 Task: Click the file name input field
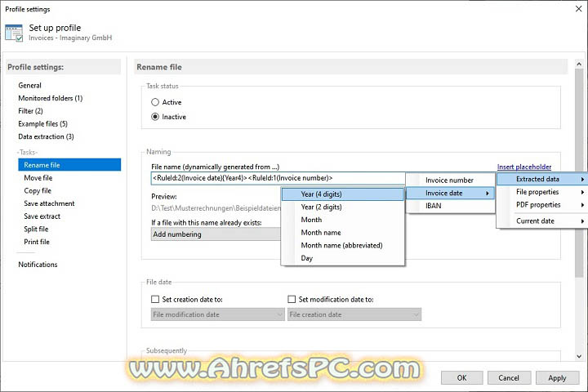coord(278,178)
